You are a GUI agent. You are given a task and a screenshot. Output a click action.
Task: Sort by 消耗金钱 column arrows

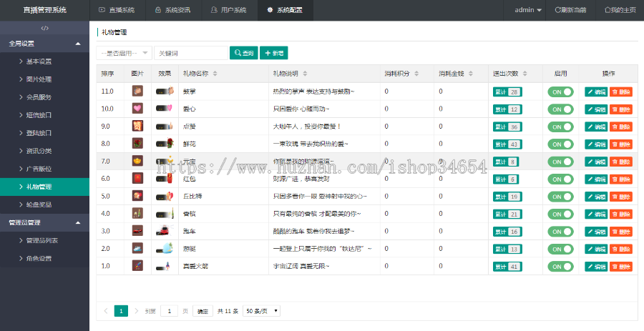[471, 74]
